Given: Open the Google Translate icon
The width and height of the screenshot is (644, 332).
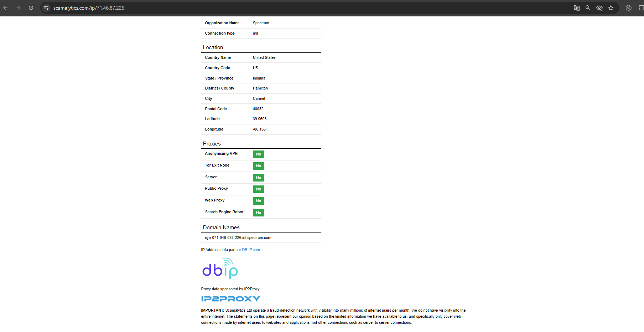Looking at the screenshot, I should (576, 8).
